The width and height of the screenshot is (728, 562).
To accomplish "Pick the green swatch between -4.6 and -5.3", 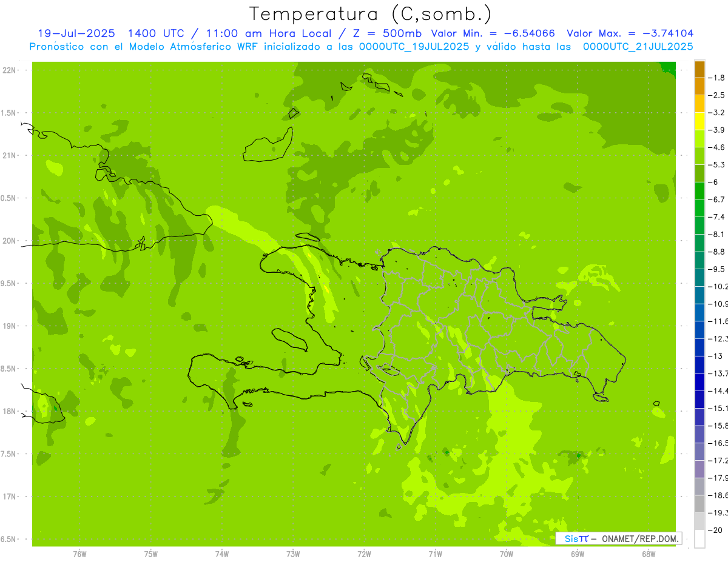I will pyautogui.click(x=699, y=156).
